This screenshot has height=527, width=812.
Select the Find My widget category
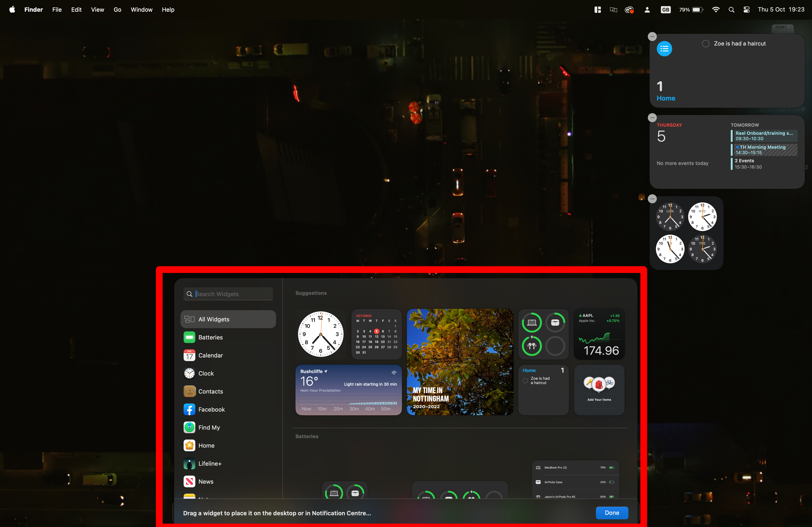[x=209, y=427]
